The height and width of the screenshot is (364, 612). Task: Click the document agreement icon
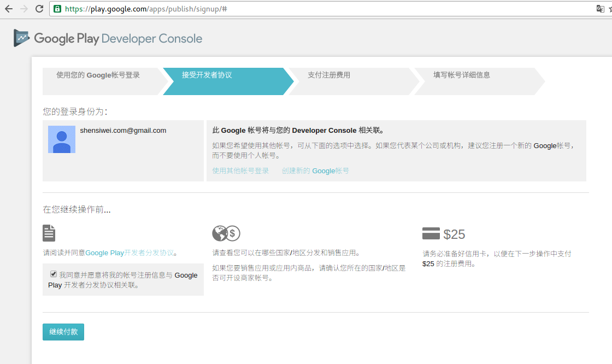(49, 233)
